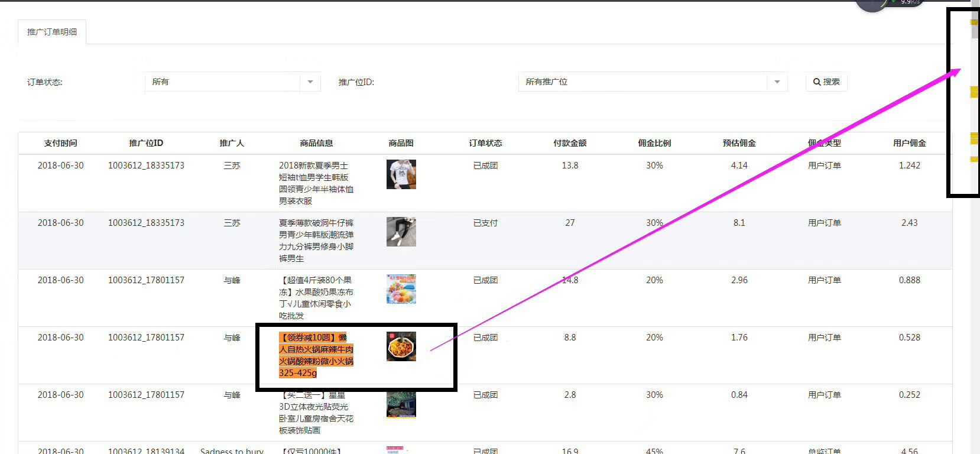Click the 推广位ID column header
The width and height of the screenshot is (980, 454).
146,143
